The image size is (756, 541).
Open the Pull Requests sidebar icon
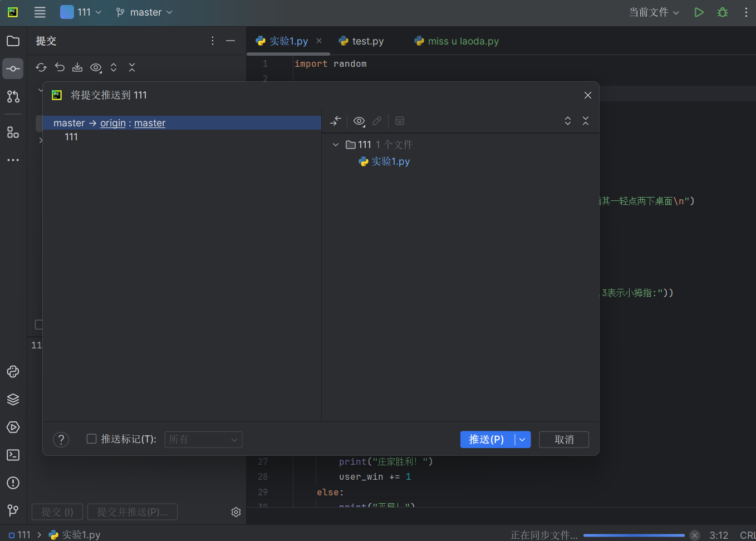(x=13, y=97)
